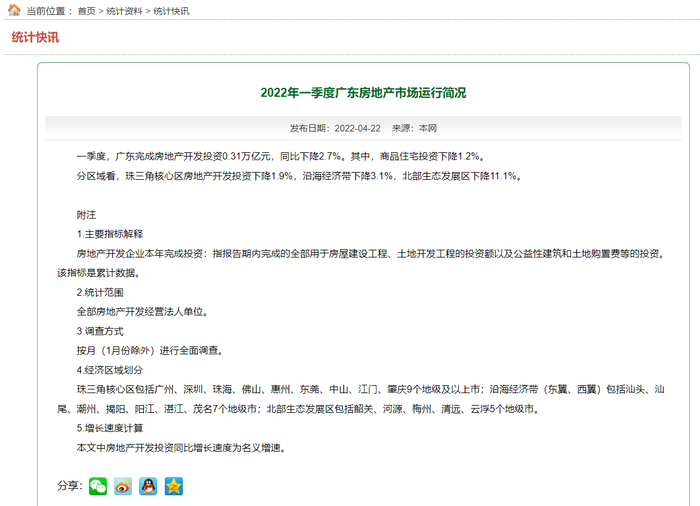
Task: Open the 统计资料 breadcrumb link
Action: coord(124,11)
